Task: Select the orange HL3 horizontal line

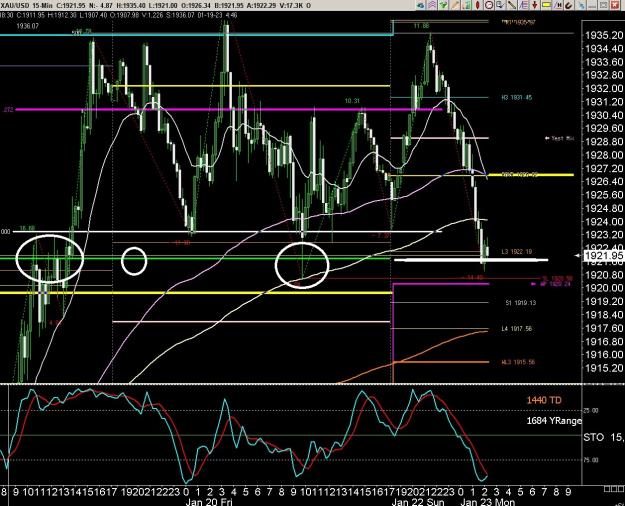Action: point(441,362)
